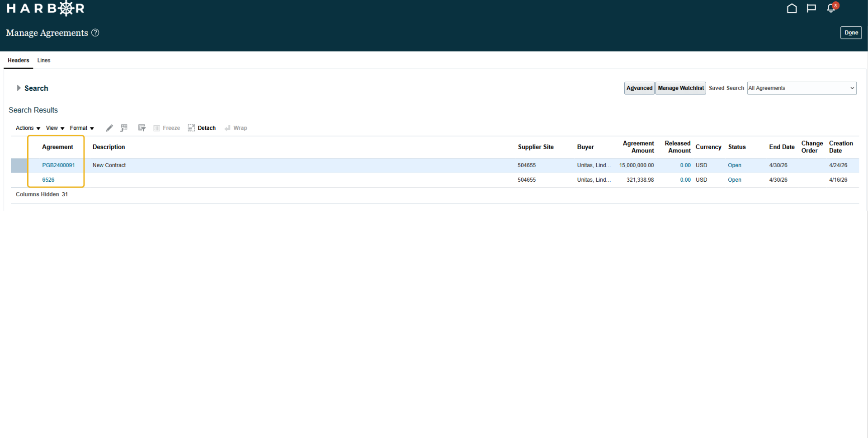This screenshot has height=438, width=868.
Task: Open agreement PGB2400091 link
Action: [58, 165]
